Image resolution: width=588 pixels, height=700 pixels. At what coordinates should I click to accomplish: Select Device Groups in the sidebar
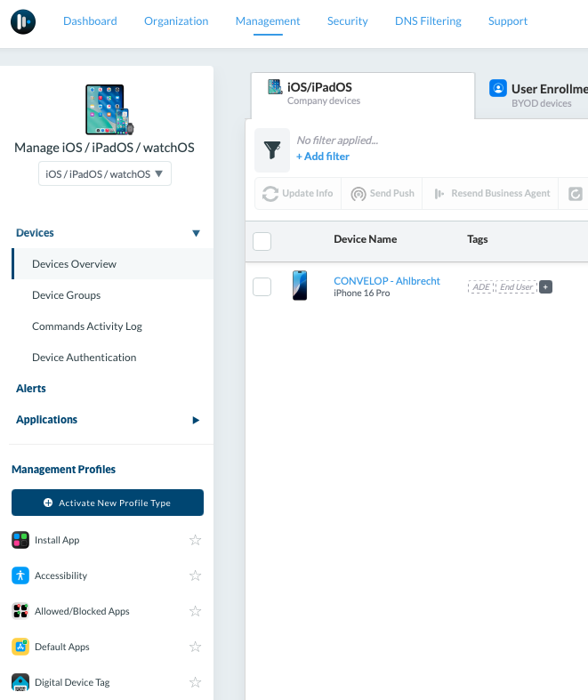pyautogui.click(x=66, y=295)
